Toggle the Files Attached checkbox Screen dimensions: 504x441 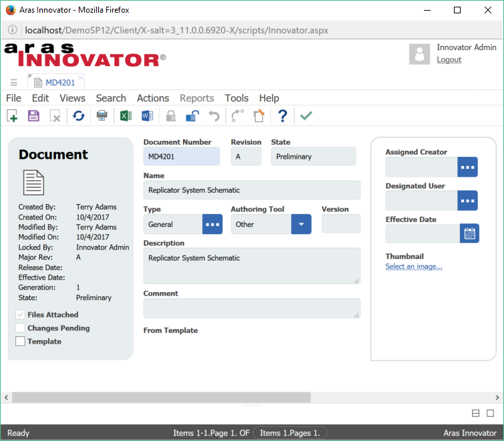pos(20,314)
